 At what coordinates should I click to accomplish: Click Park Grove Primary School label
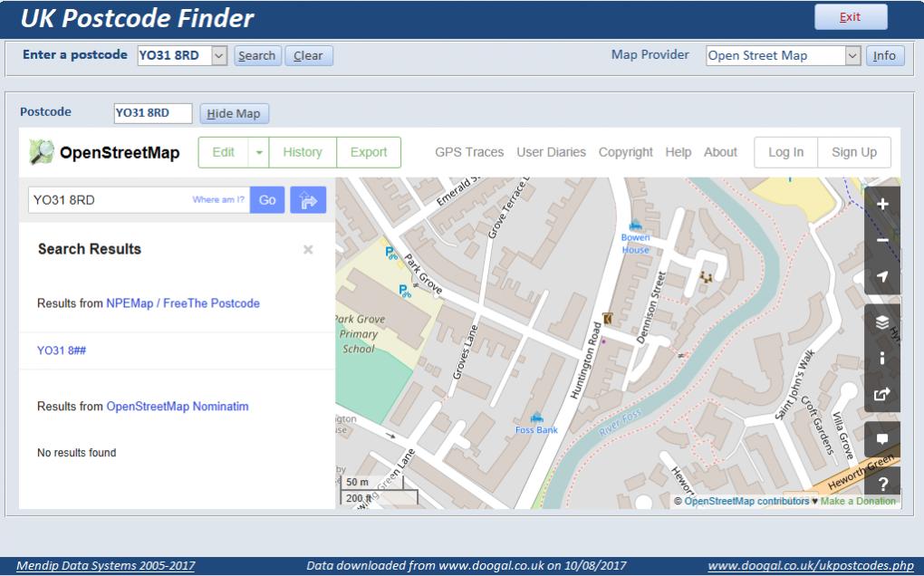360,334
